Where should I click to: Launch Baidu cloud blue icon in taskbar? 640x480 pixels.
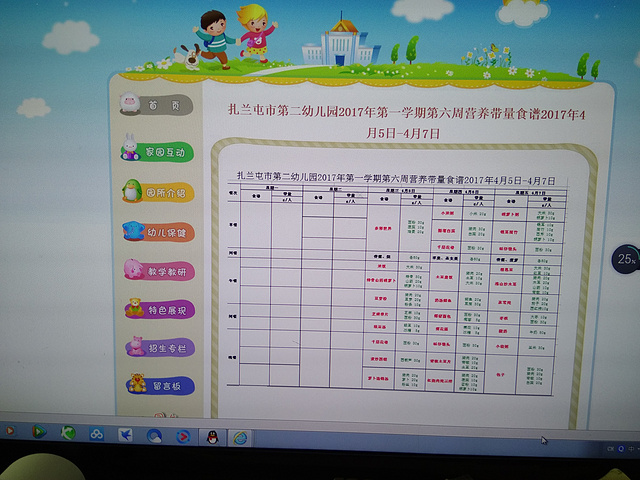(x=97, y=434)
